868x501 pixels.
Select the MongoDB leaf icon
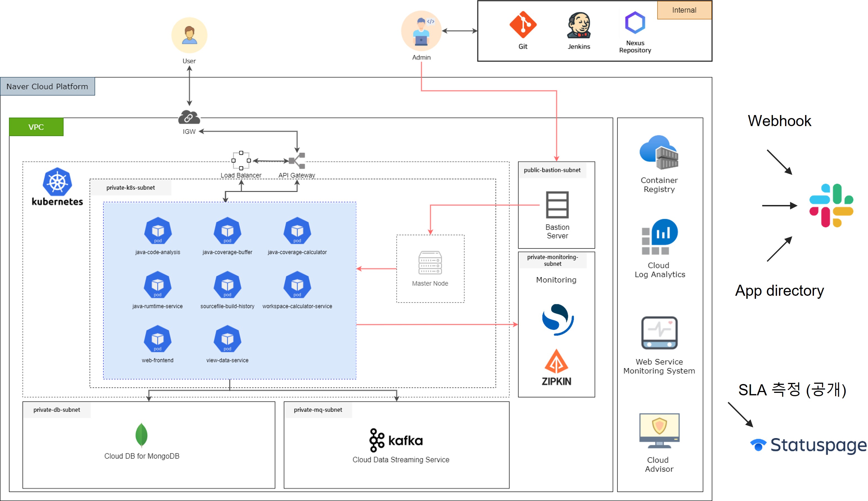[141, 435]
